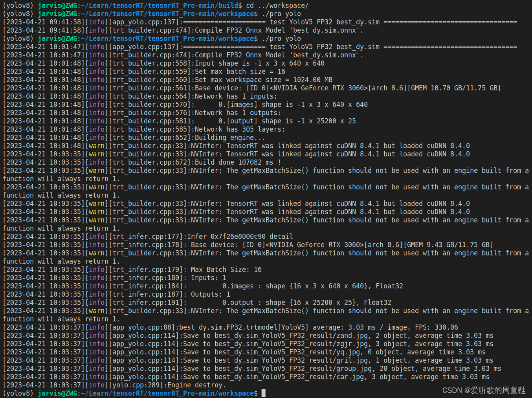Click the 'Network has 305 layers:' line
This screenshot has width=532, height=398.
[240, 129]
